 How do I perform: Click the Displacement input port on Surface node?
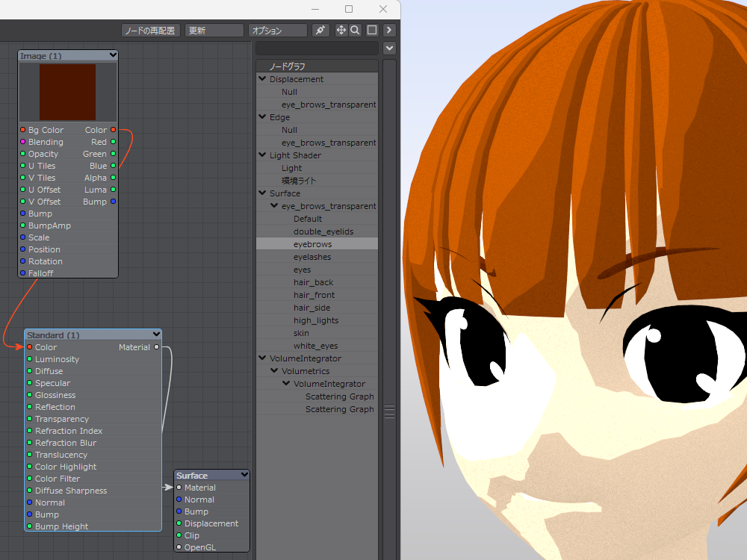[179, 523]
